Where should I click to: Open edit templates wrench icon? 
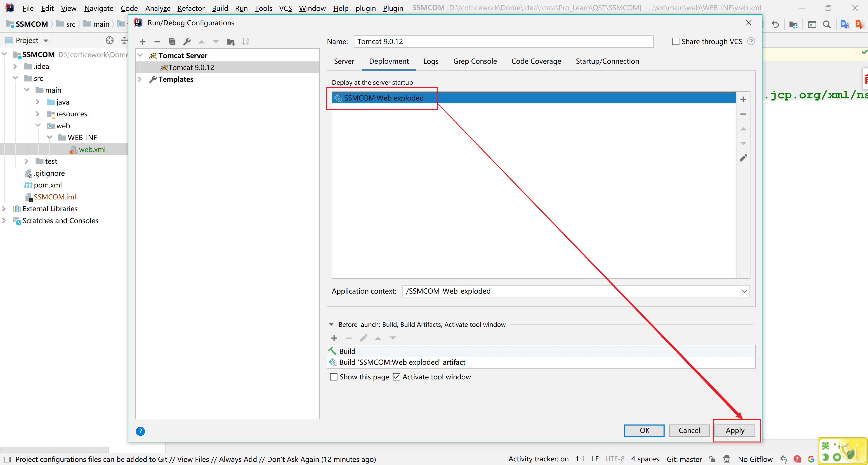pos(187,42)
